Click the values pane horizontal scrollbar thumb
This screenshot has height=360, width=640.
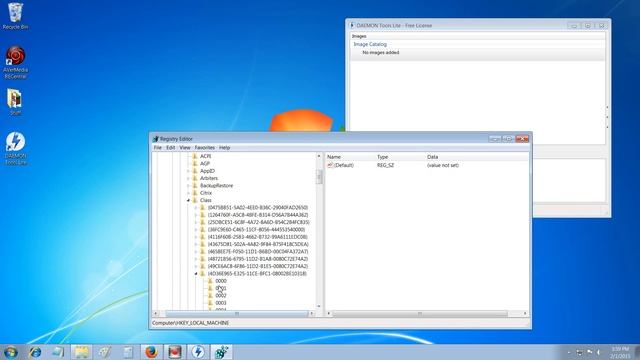tap(420, 313)
